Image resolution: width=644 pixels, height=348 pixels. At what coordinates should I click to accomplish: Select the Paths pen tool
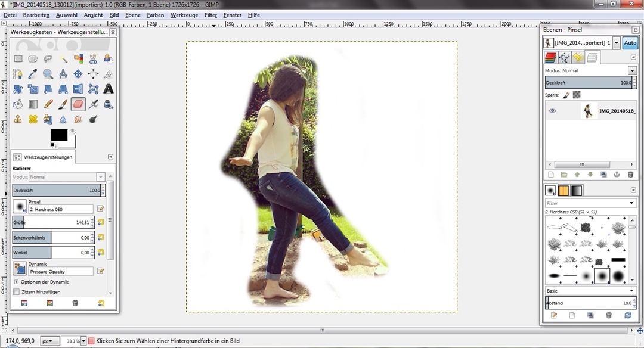click(x=18, y=74)
